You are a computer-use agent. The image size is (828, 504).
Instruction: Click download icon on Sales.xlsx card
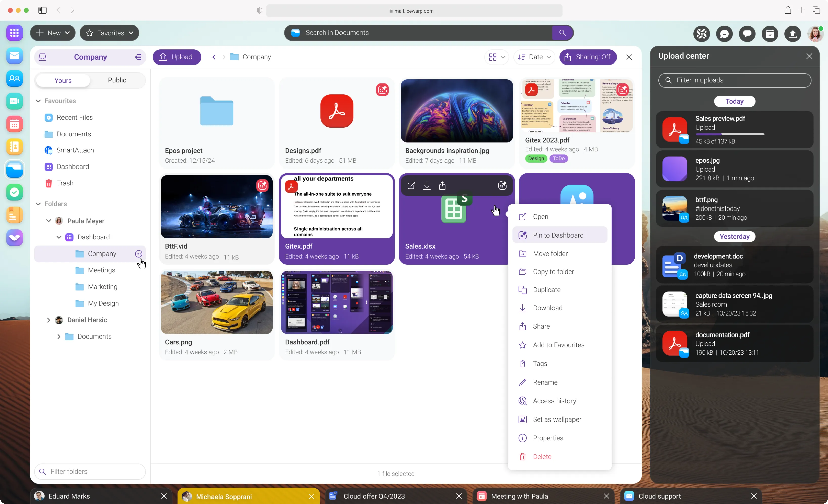427,185
